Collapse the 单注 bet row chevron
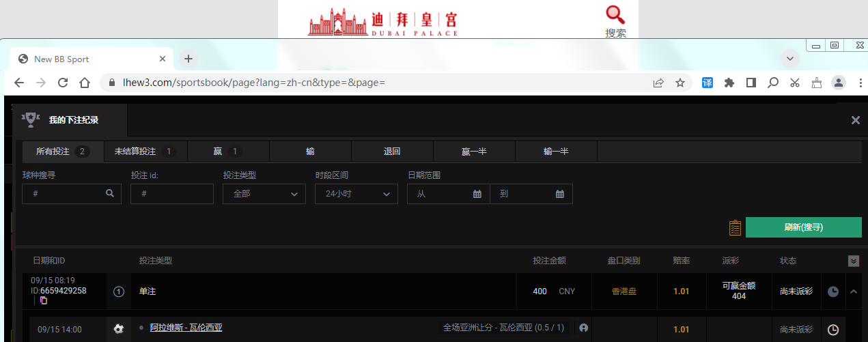The width and height of the screenshot is (868, 342). coord(854,291)
